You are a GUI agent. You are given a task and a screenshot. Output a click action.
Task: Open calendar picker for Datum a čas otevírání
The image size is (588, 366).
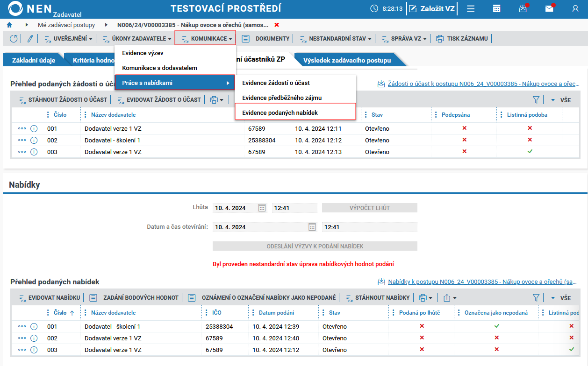312,227
